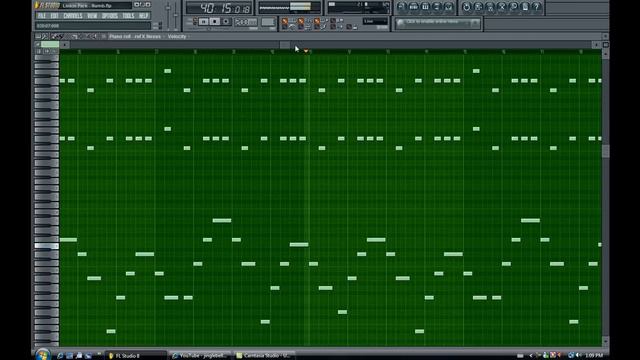Click the tempo display

click(246, 22)
